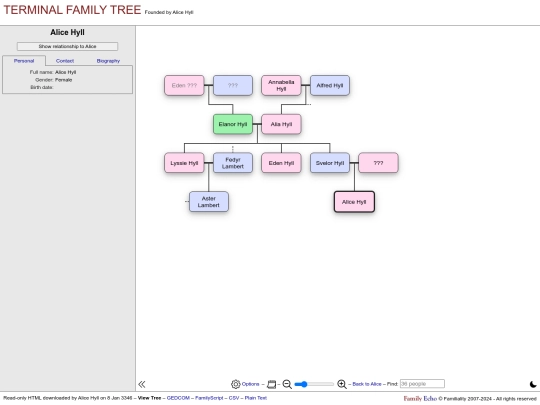The width and height of the screenshot is (540, 405).
Task: Focus the Find people search field
Action: pyautogui.click(x=422, y=384)
